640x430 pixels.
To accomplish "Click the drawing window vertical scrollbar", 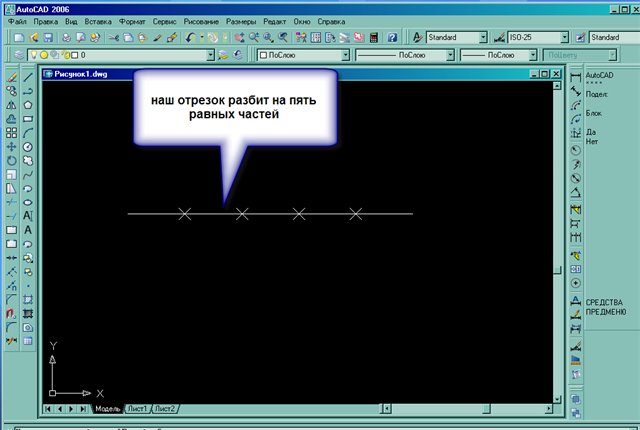I will [559, 200].
